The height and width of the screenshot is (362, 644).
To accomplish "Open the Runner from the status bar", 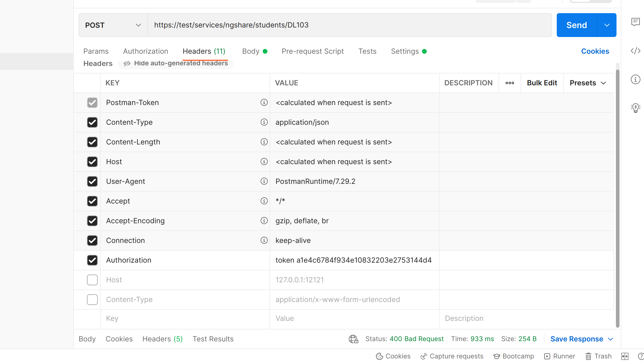I will tap(559, 356).
